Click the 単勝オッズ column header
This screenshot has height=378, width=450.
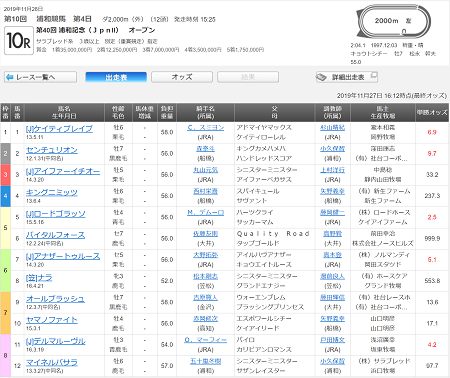pyautogui.click(x=432, y=113)
